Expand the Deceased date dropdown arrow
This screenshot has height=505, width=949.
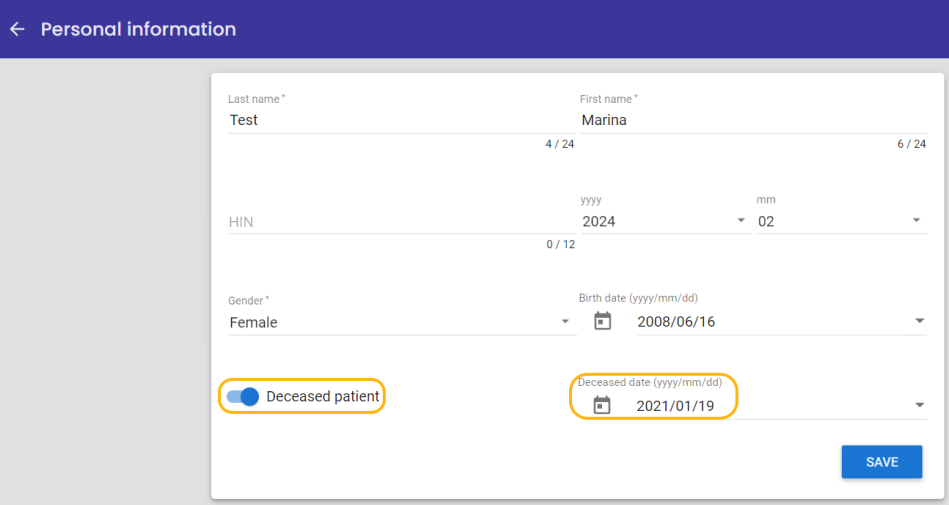[919, 405]
